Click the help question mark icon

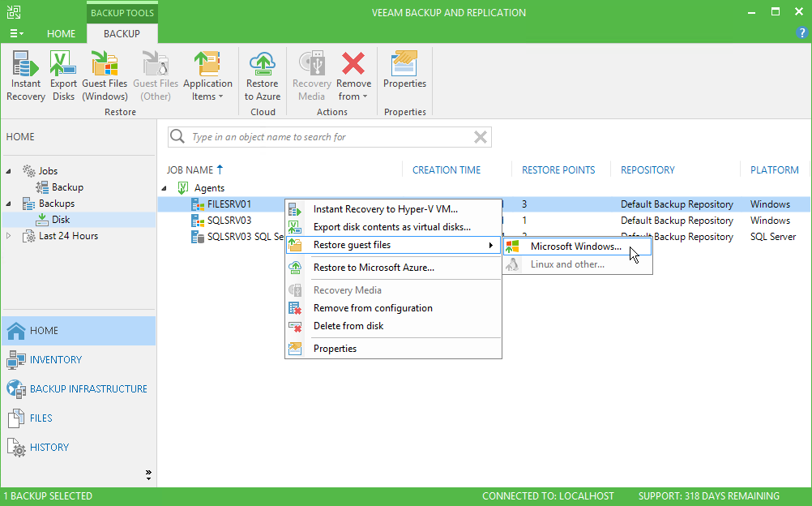[801, 33]
